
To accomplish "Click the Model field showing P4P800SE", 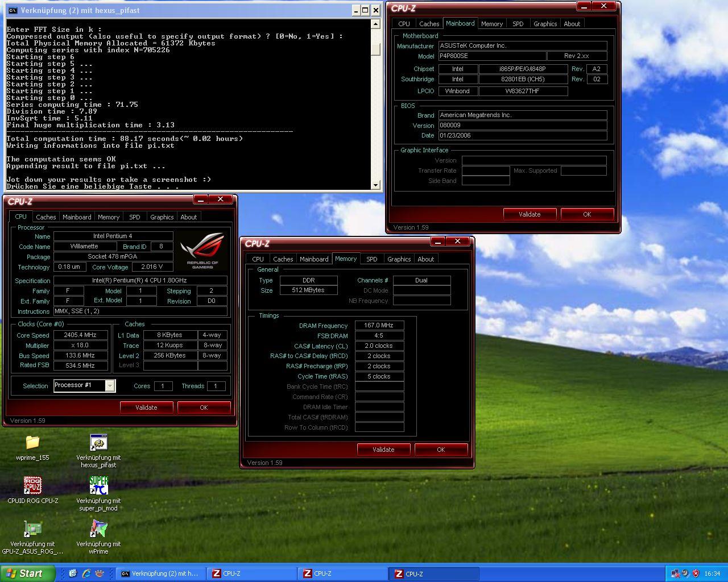I will coord(492,56).
